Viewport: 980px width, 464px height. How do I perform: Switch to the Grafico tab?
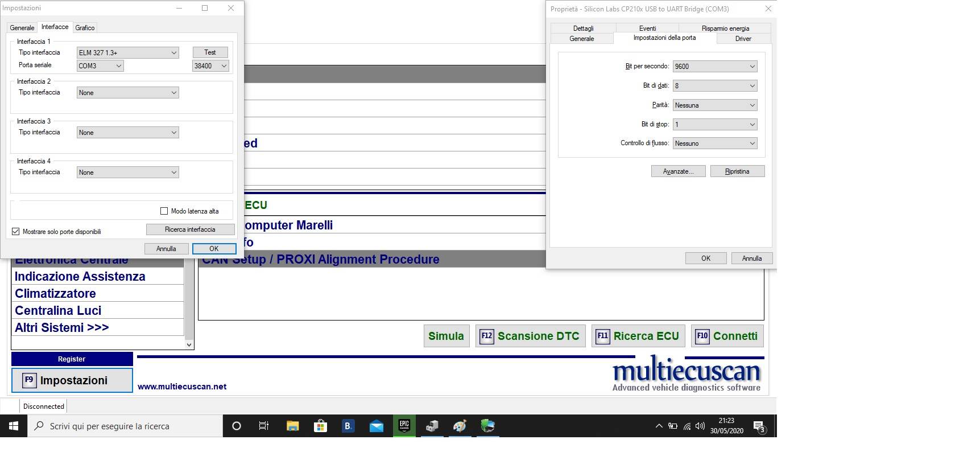click(85, 27)
